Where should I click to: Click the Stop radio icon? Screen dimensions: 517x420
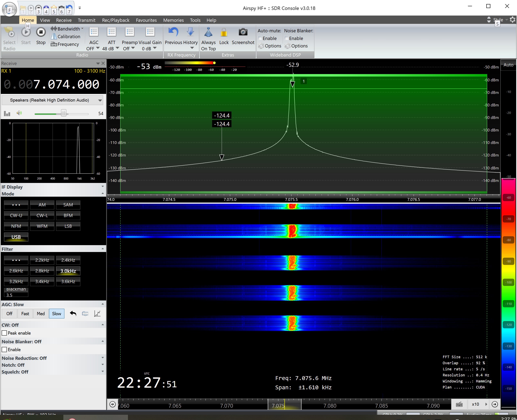[41, 32]
